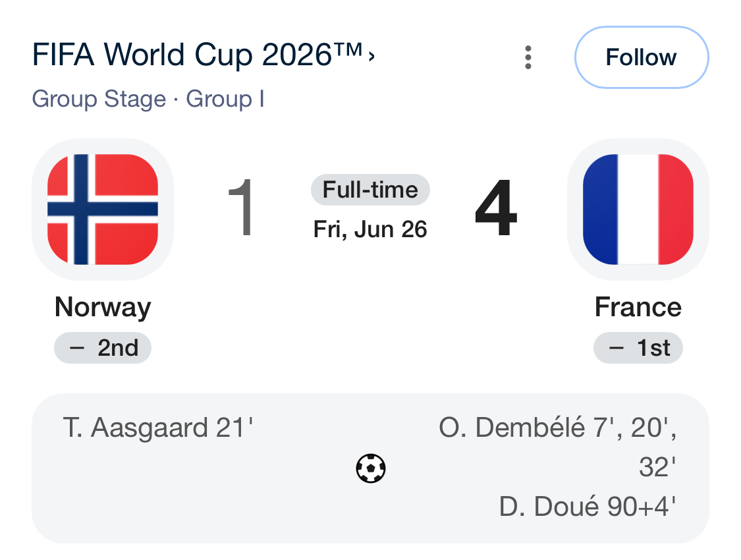This screenshot has width=741, height=560.
Task: Expand the chevron next to World Cup title
Action: 371,57
